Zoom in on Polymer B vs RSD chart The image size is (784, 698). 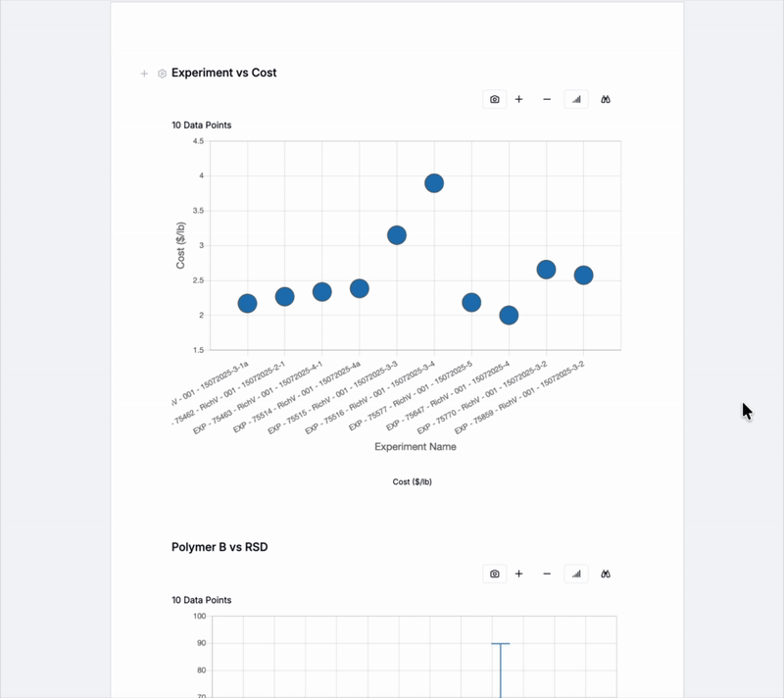(x=519, y=573)
